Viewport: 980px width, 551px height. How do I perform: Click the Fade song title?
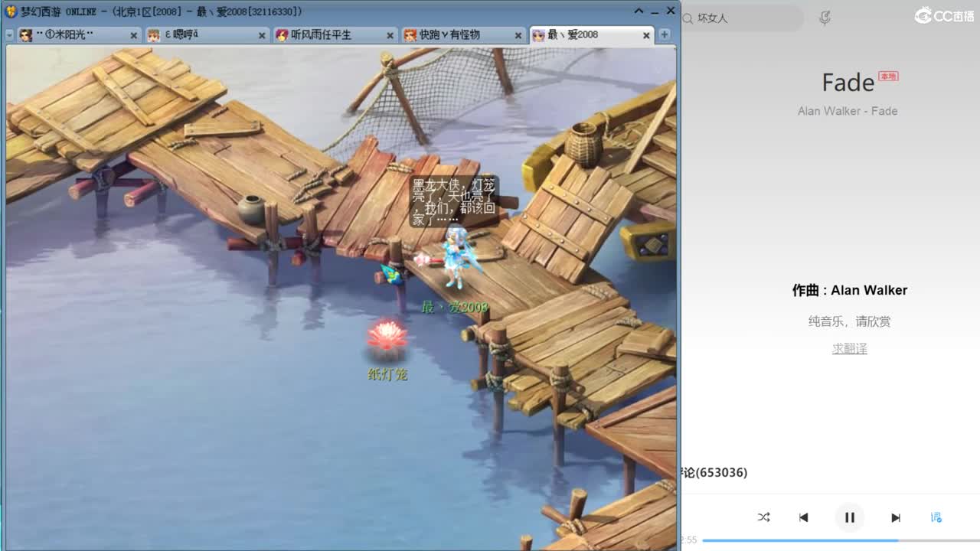(x=848, y=83)
